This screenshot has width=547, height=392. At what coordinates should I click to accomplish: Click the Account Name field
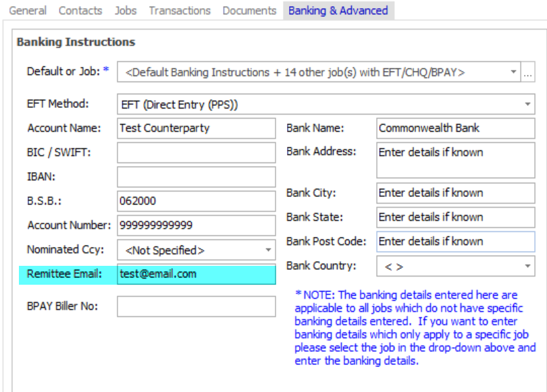(196, 128)
